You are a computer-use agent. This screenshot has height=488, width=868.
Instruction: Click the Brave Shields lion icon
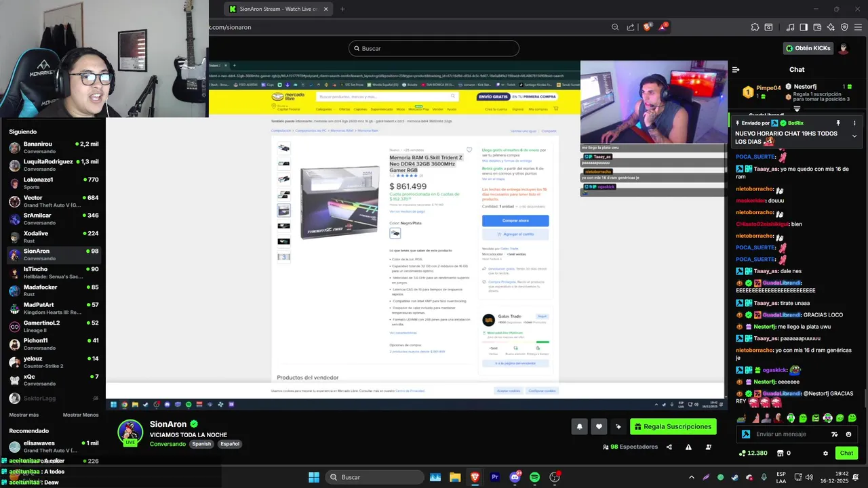[x=647, y=27]
